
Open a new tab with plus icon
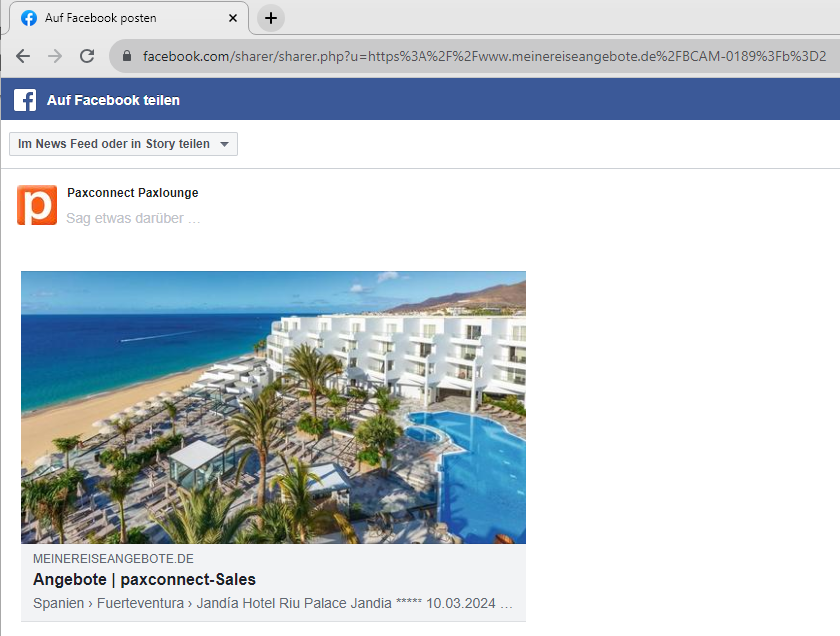pyautogui.click(x=271, y=18)
